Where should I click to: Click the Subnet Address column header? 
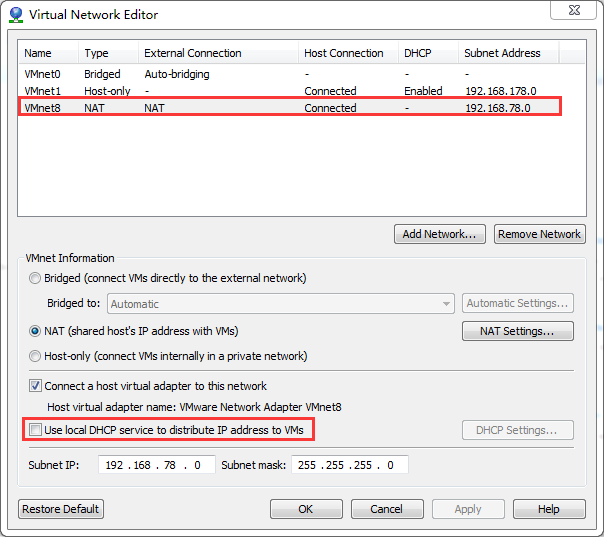pos(508,53)
